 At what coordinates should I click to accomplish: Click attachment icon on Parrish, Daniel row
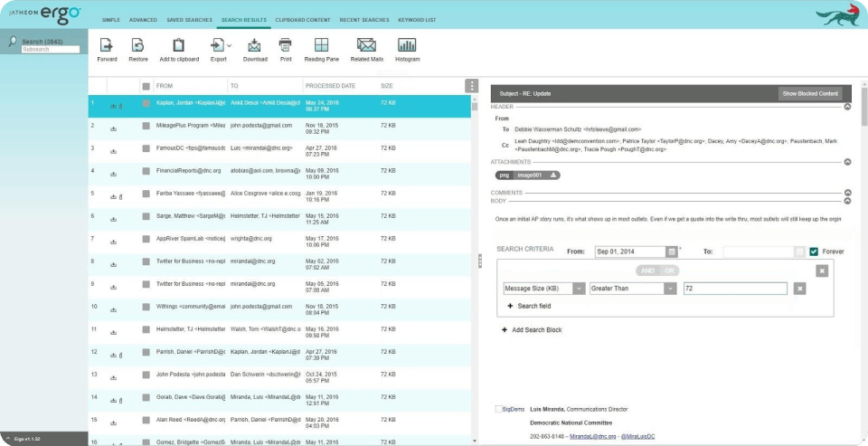pos(120,355)
